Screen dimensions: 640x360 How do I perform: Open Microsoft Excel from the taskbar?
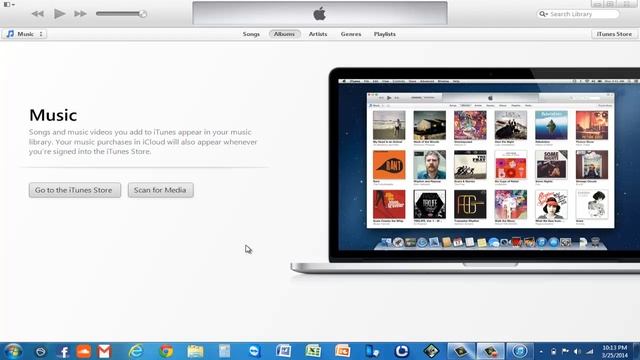[313, 351]
